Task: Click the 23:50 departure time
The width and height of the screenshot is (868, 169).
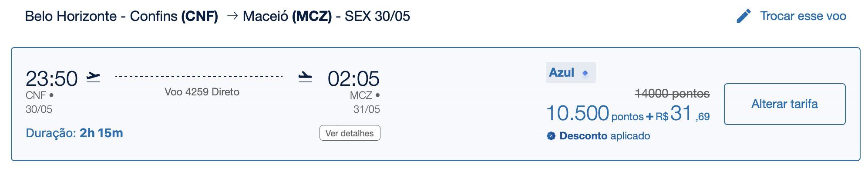Action: (51, 79)
